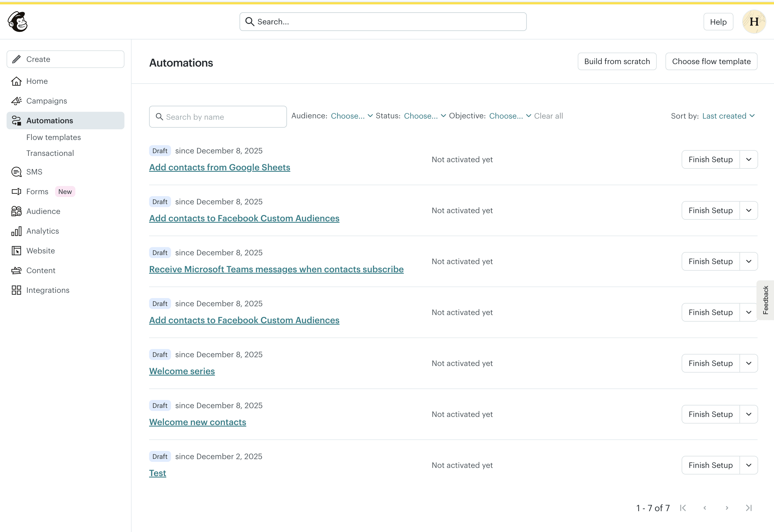774x532 pixels.
Task: Open Audience using its people icon
Action: 16,211
